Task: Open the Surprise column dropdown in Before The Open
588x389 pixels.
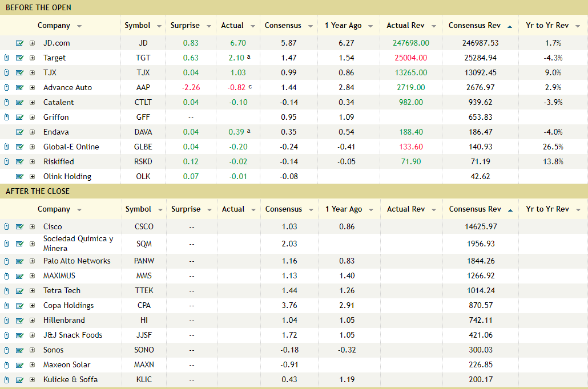Action: (x=209, y=26)
